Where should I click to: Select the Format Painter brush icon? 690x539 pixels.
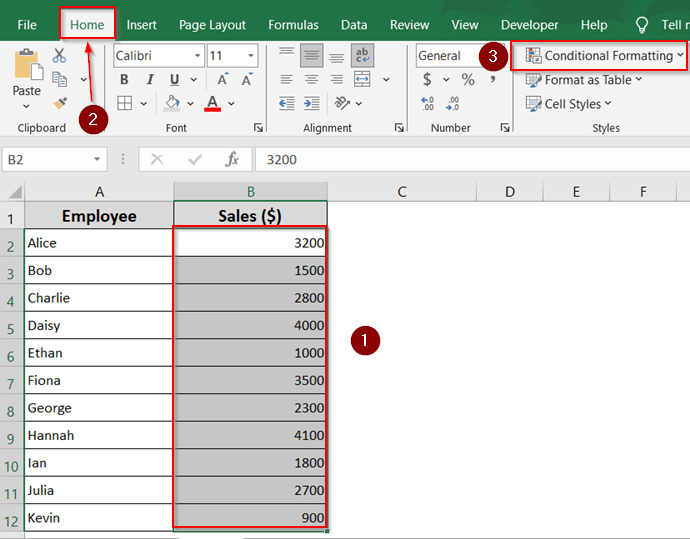[60, 103]
